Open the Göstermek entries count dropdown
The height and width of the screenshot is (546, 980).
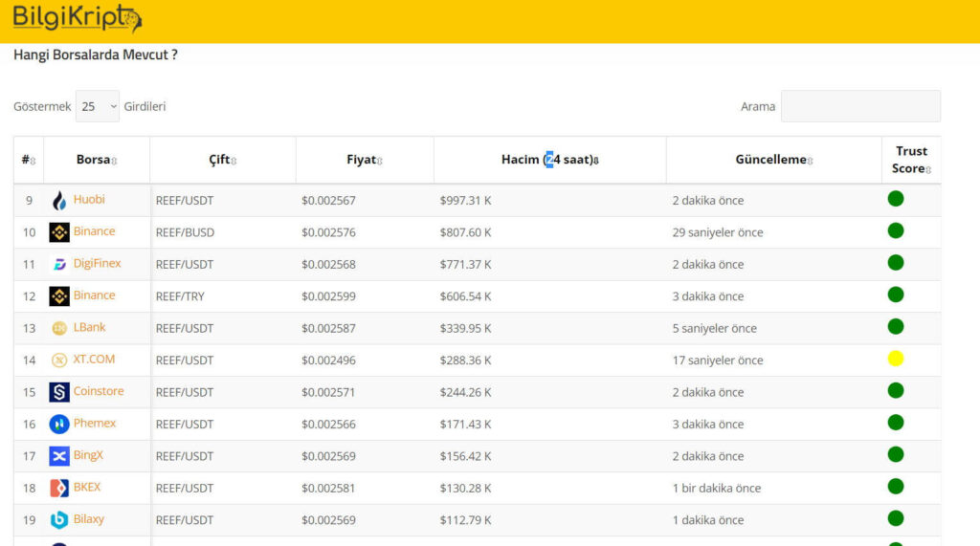[x=98, y=106]
